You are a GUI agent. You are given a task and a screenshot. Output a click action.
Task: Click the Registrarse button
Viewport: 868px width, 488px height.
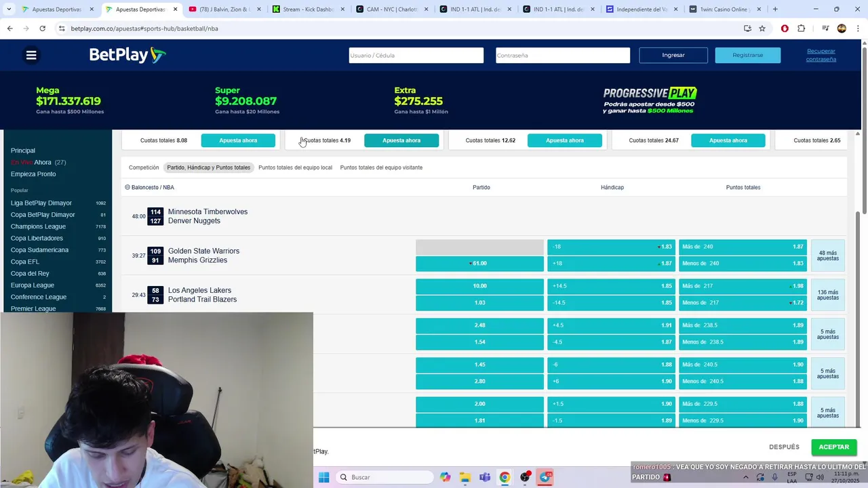(748, 55)
